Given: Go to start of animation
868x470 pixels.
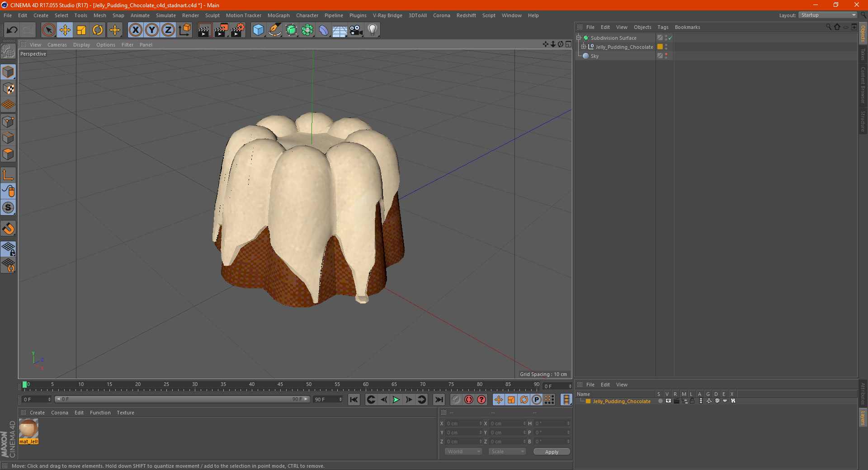Looking at the screenshot, I should (x=354, y=399).
